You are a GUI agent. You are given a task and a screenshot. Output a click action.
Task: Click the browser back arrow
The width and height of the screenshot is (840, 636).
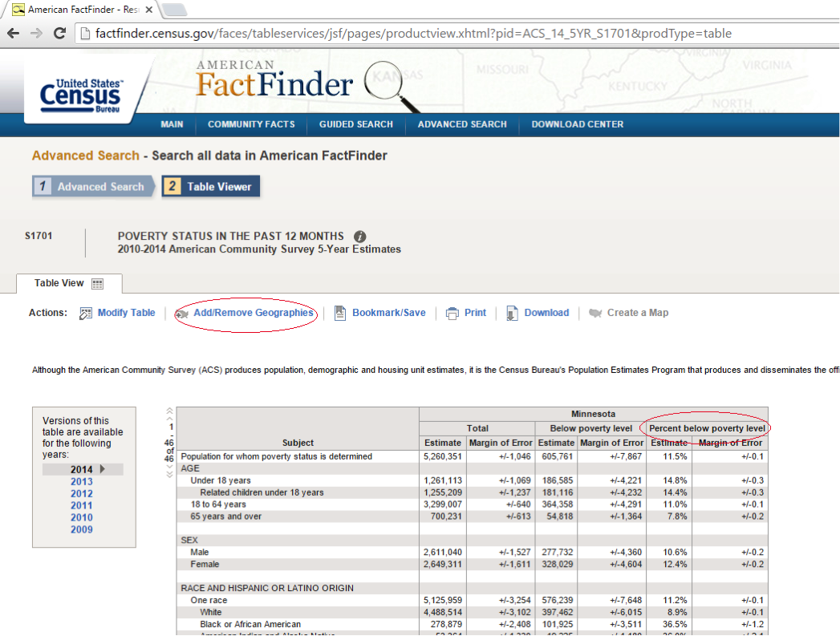coord(13,33)
